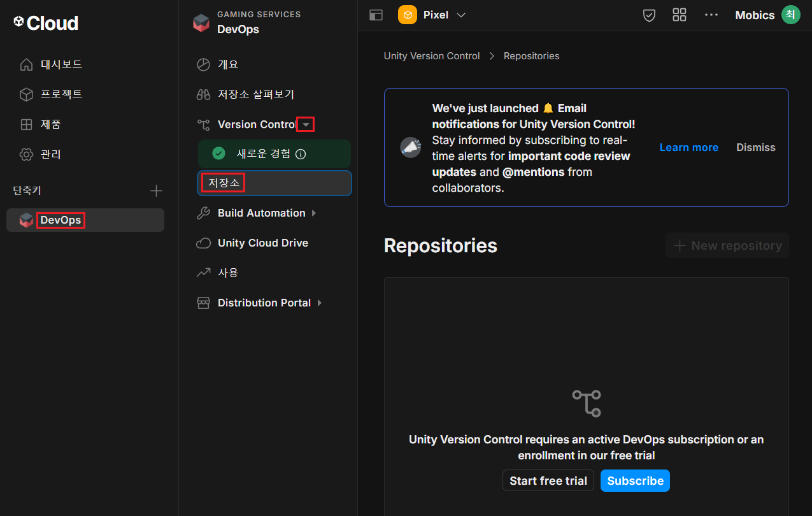The image size is (812, 516).
Task: Click the orange Pixel project icon
Action: [408, 15]
